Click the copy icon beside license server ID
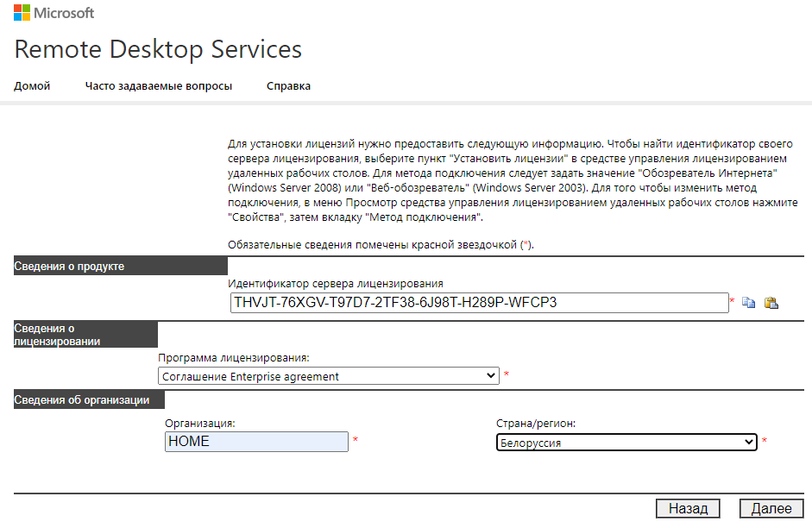The image size is (812, 528). [748, 303]
